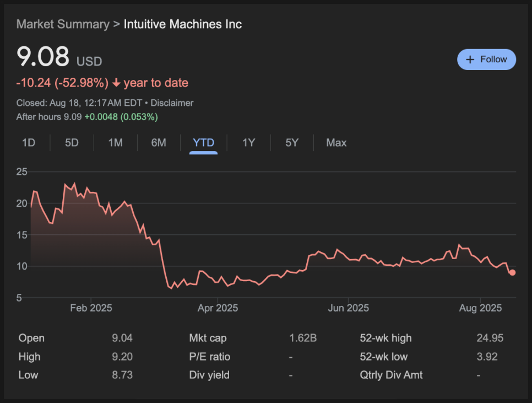Screen dimensions: 532x403
Task: Open the Market Summary breadcrumb link
Action: pos(63,24)
